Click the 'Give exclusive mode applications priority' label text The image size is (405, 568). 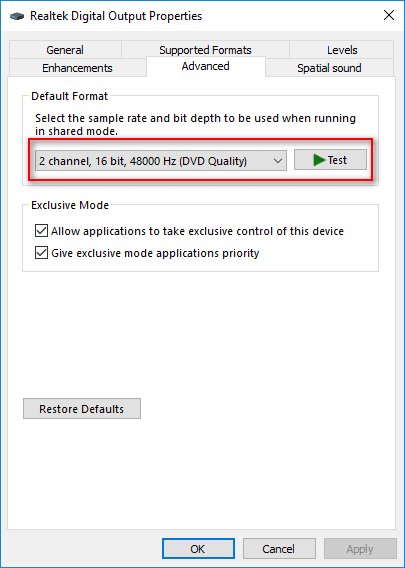(155, 253)
